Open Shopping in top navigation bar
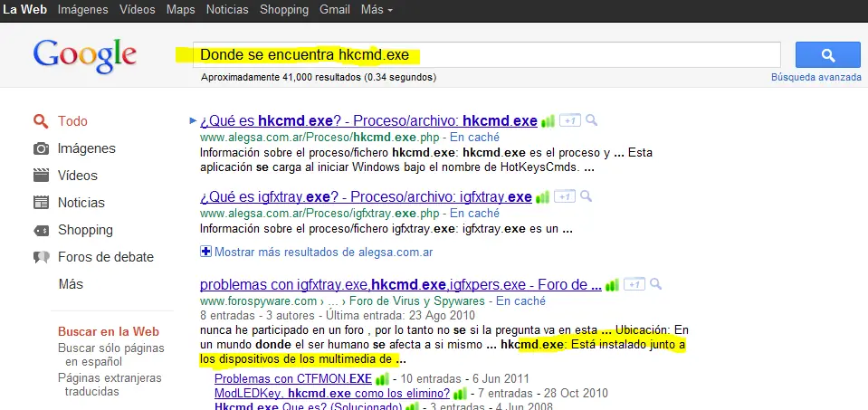The width and height of the screenshot is (868, 410). tap(284, 10)
